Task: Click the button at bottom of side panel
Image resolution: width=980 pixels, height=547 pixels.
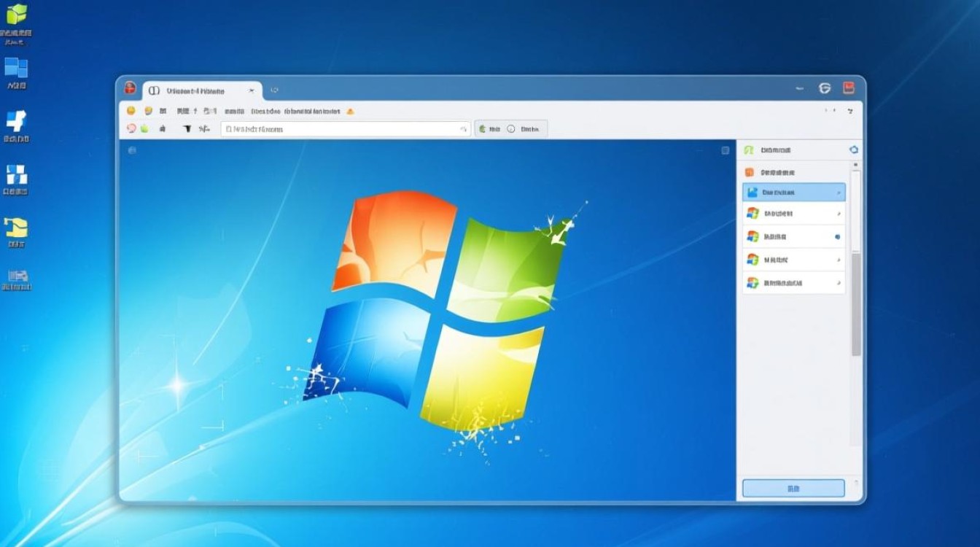Action: pyautogui.click(x=793, y=488)
